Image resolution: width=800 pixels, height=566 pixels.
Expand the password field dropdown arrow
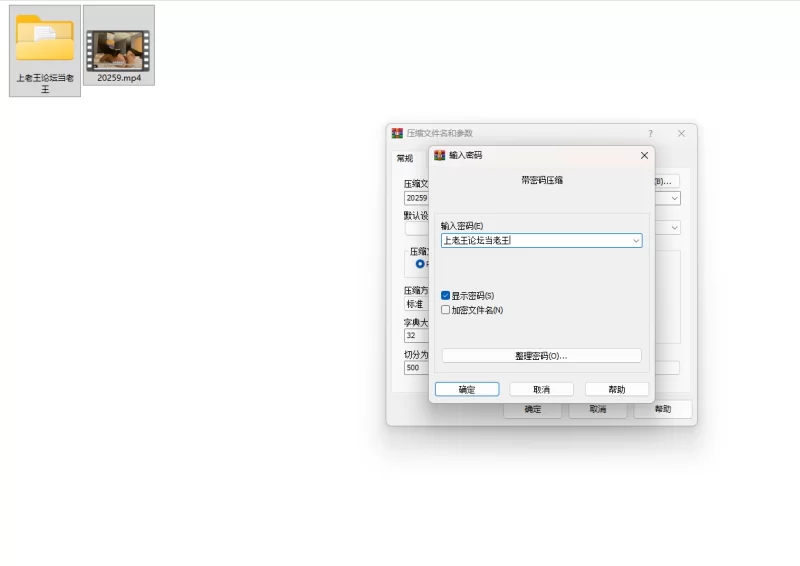[x=636, y=240]
